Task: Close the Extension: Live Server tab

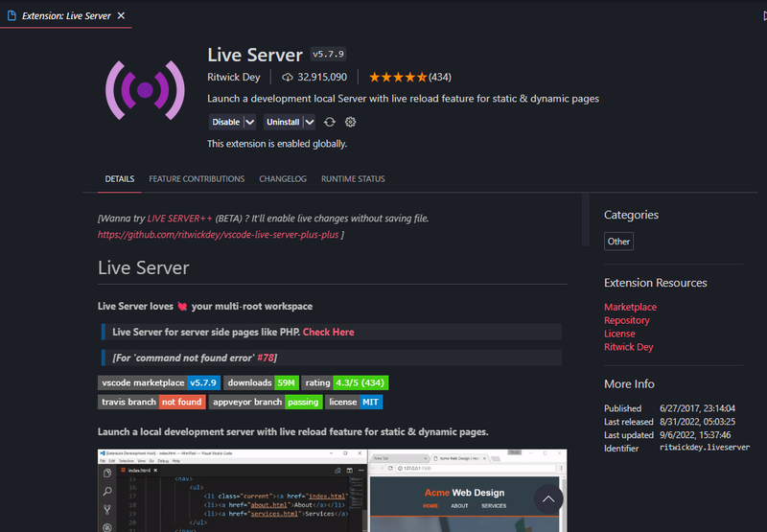Action: click(x=122, y=15)
